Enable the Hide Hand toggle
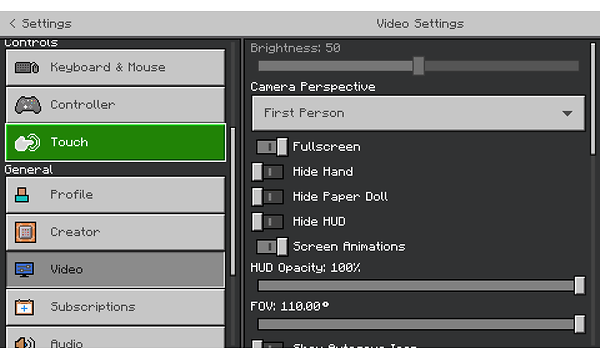 click(267, 172)
